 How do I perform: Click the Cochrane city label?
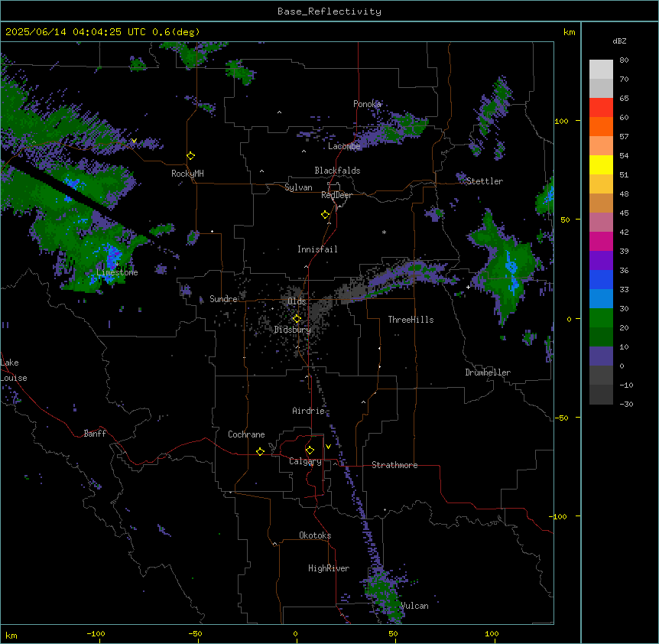point(246,434)
